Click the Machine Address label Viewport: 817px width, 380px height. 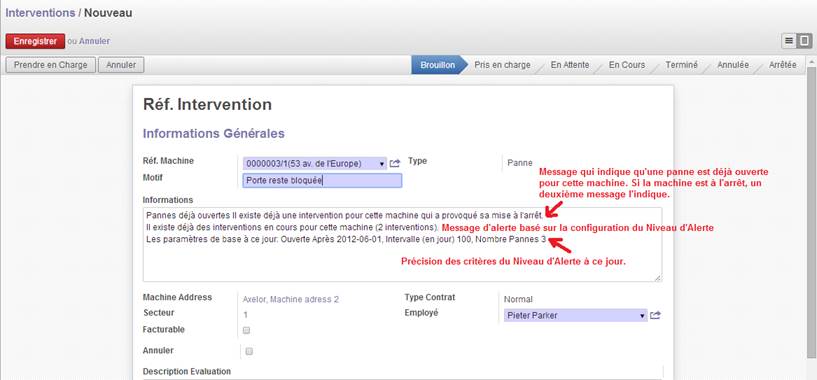[x=177, y=297]
